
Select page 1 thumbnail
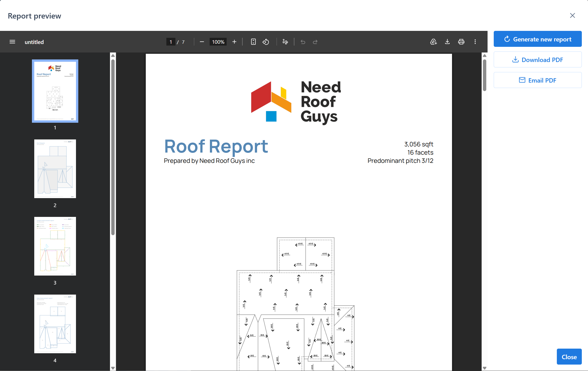[55, 91]
